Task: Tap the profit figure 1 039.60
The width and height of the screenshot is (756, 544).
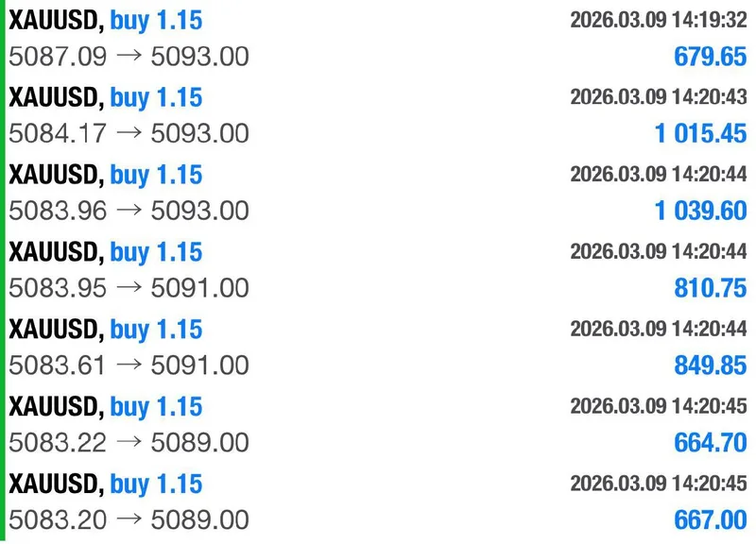Action: coord(701,212)
